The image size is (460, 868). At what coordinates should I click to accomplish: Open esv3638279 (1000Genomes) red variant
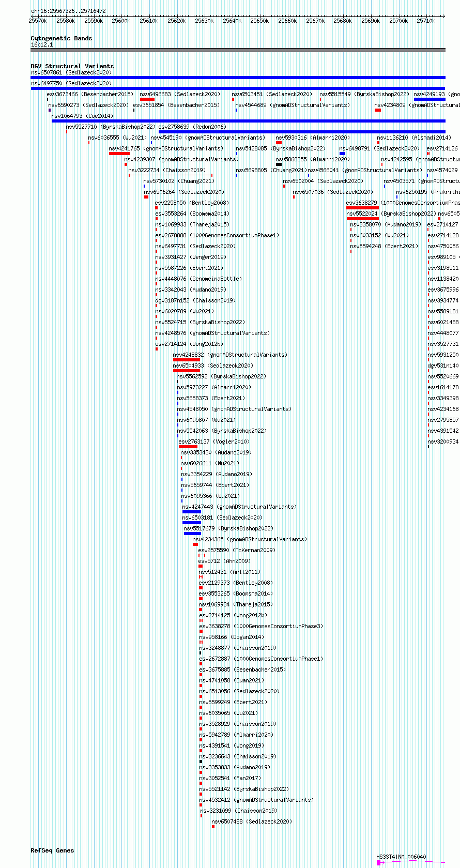coord(362,208)
